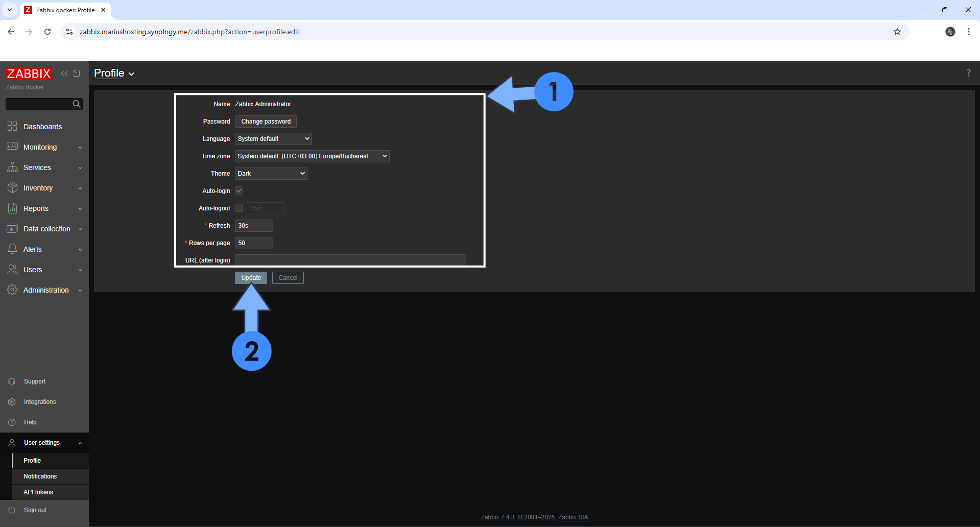
Task: Click the Update button
Action: (251, 278)
